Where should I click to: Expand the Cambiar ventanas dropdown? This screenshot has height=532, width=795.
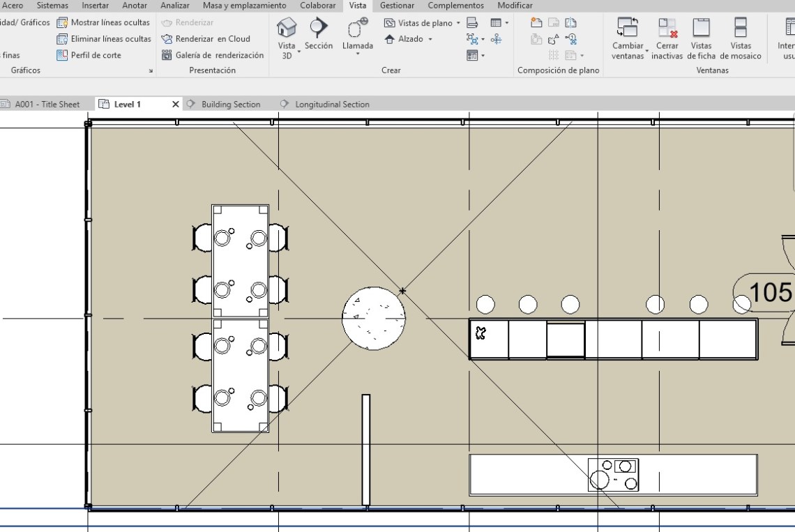646,52
